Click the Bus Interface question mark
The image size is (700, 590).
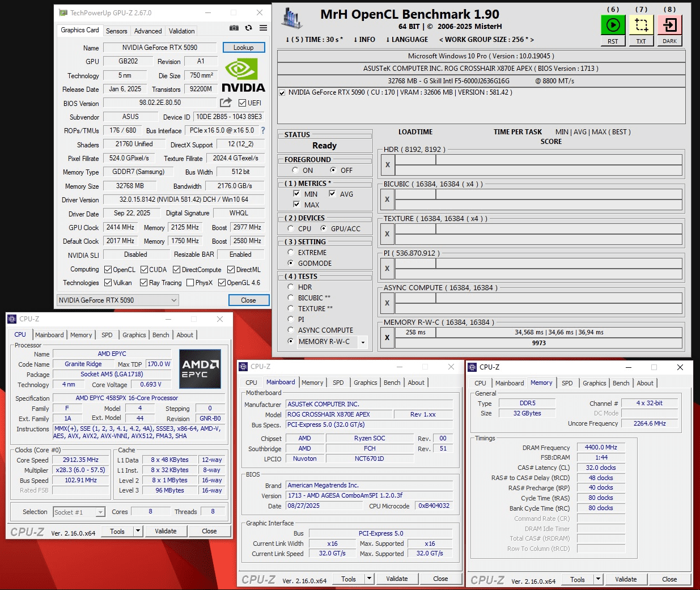(x=263, y=130)
